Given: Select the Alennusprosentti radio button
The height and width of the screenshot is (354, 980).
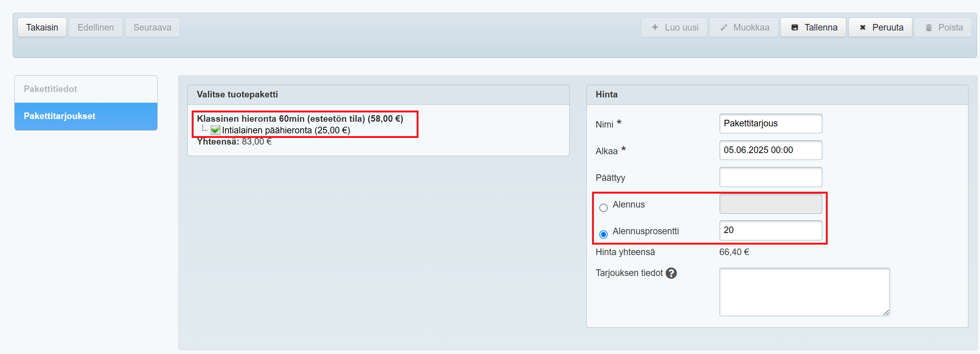Looking at the screenshot, I should tap(603, 235).
